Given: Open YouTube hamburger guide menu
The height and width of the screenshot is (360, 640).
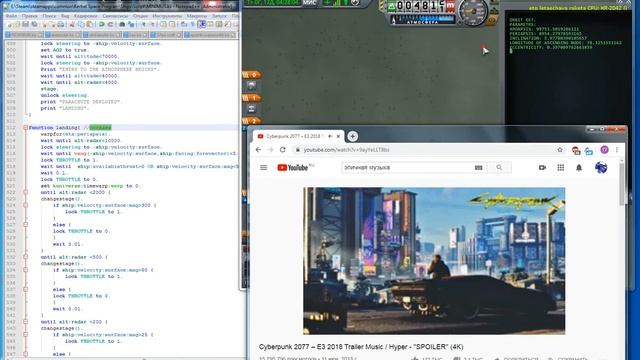Looking at the screenshot, I should tap(263, 167).
